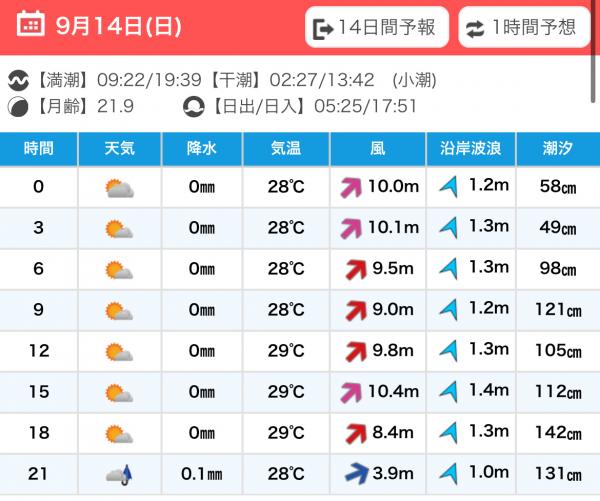
Task: Switch to 1時間予想 view
Action: pyautogui.click(x=523, y=28)
